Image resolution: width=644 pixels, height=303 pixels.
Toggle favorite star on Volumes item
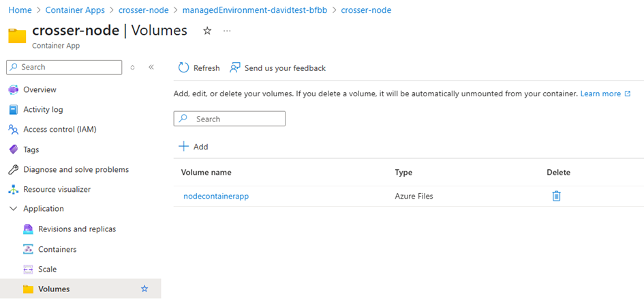(x=144, y=289)
